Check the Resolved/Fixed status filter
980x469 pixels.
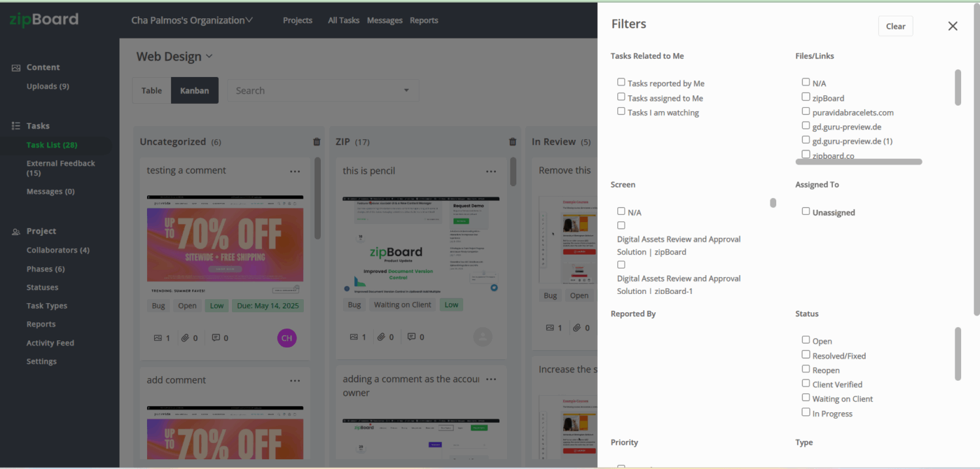[806, 354]
